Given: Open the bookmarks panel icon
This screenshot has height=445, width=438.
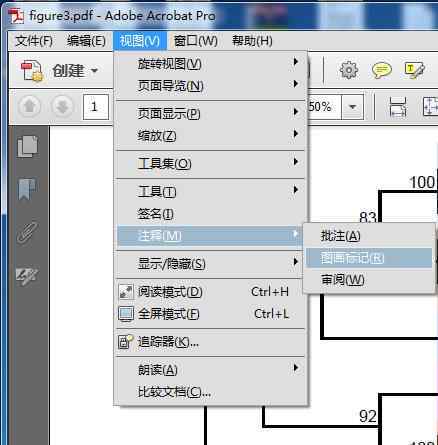Looking at the screenshot, I should tap(27, 189).
